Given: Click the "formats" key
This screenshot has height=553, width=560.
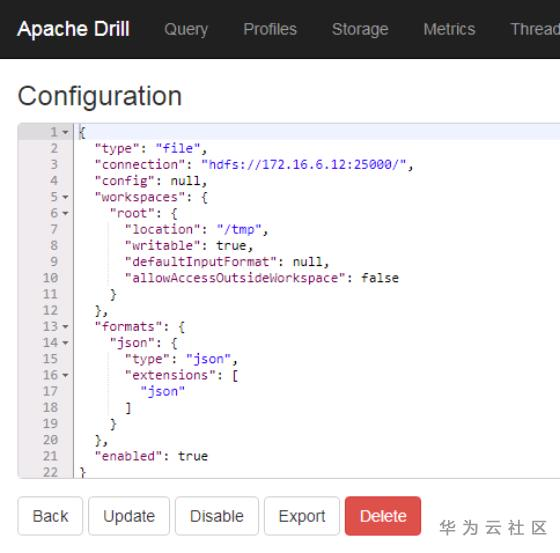Looking at the screenshot, I should [129, 327].
